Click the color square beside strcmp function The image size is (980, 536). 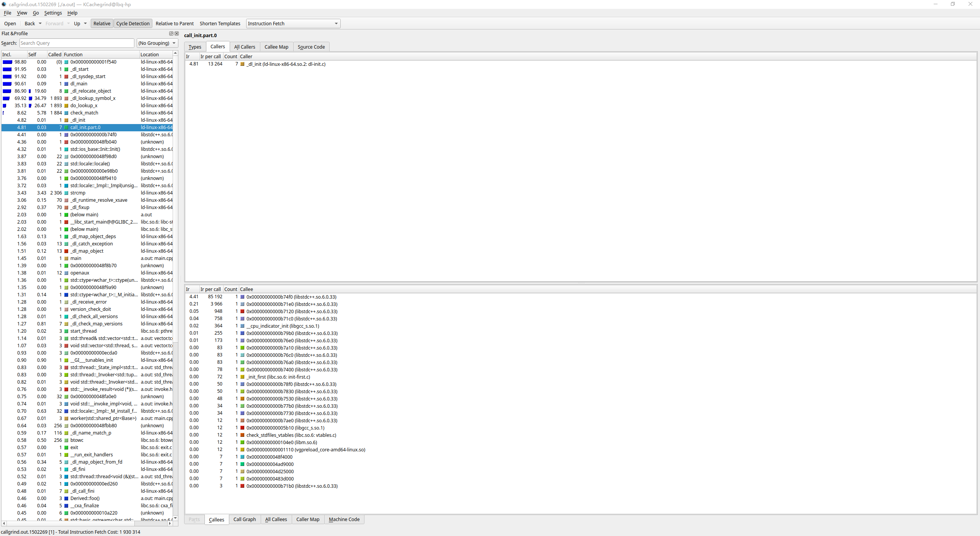coord(66,193)
